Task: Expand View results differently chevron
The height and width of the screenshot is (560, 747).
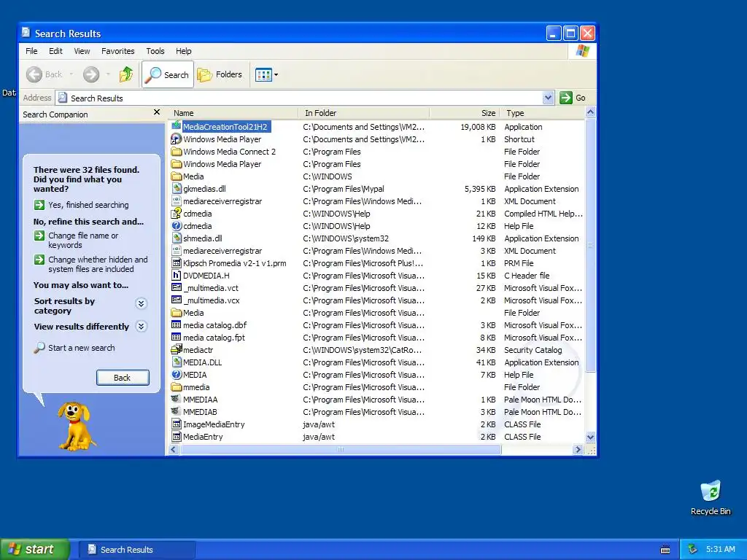Action: [141, 326]
